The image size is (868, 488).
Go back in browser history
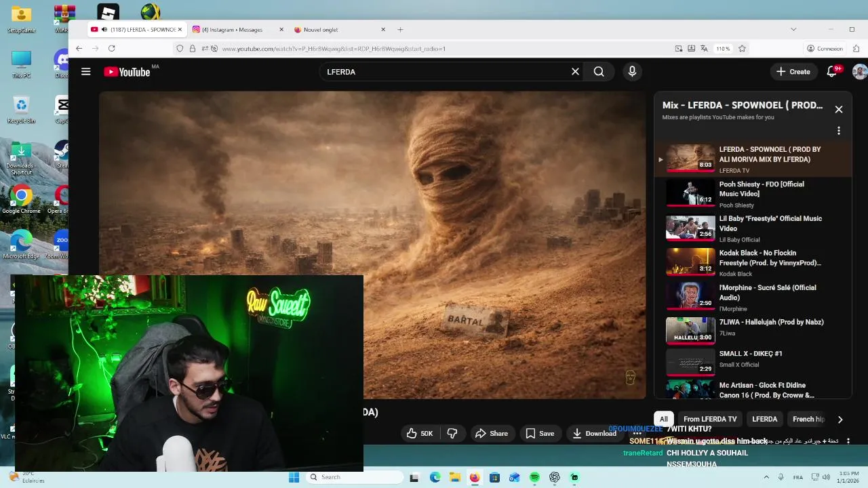[79, 48]
